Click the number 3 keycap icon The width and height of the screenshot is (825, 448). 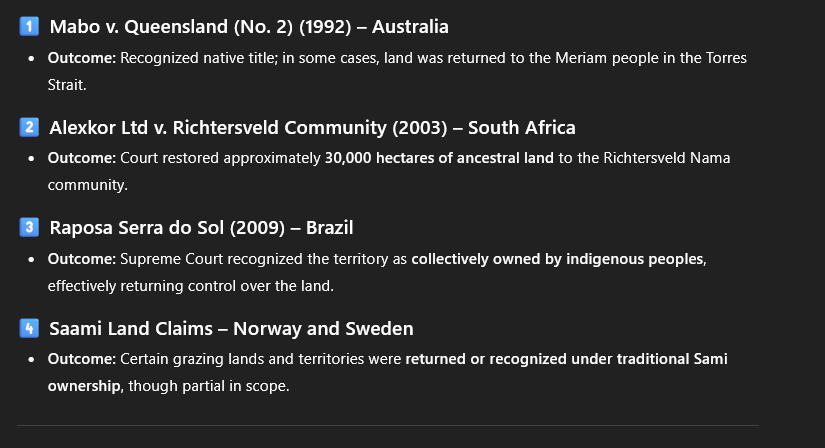(x=28, y=227)
